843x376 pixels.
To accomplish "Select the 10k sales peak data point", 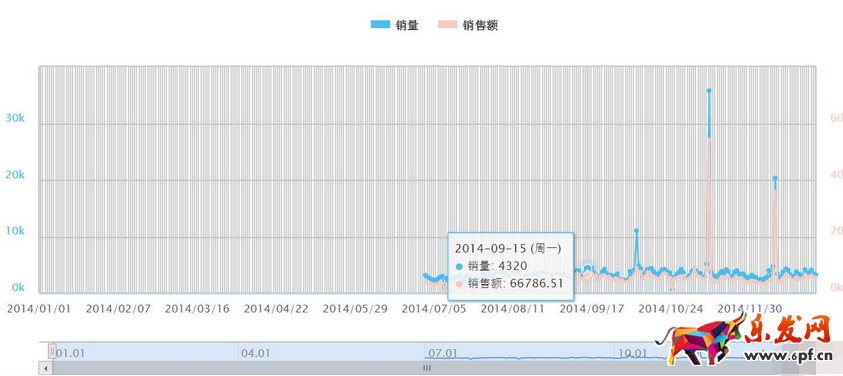I will coord(636,231).
